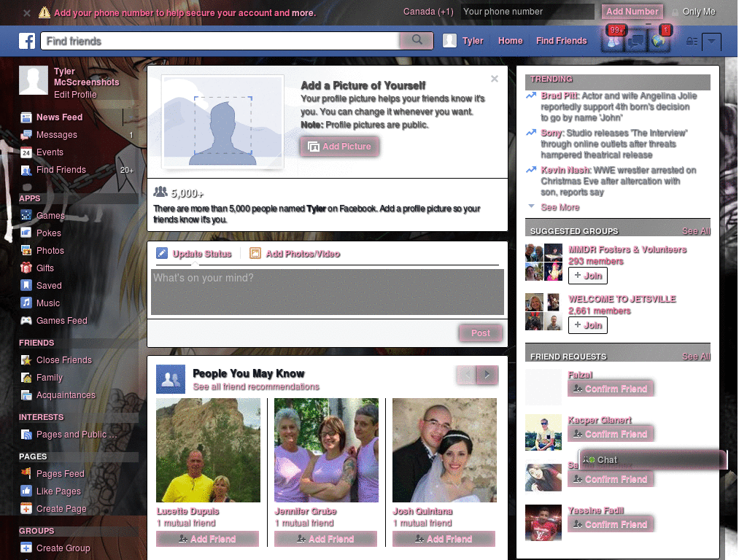
Task: Open News Feed in sidebar
Action: [59, 117]
